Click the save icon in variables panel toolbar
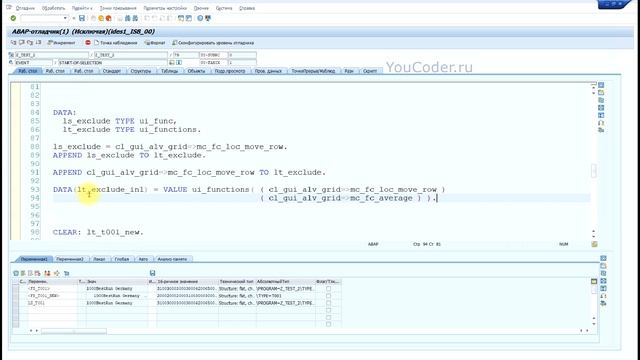The height and width of the screenshot is (360, 640). (x=152, y=273)
